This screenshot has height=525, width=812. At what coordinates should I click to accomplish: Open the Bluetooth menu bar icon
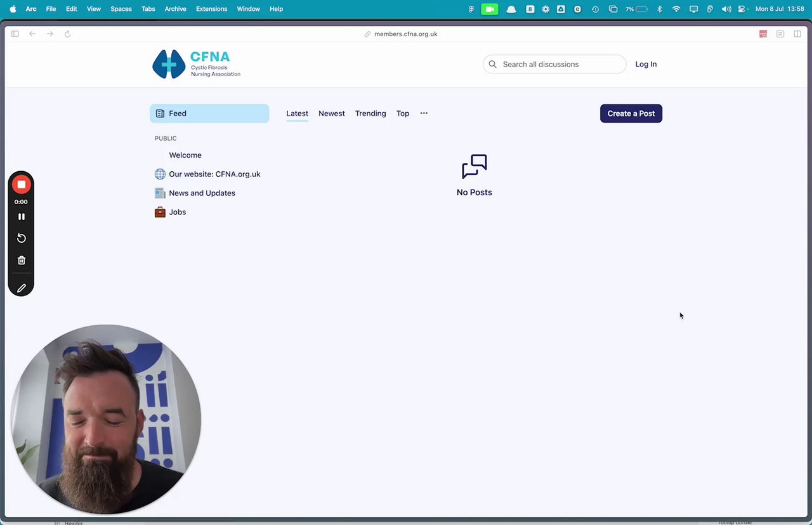660,9
